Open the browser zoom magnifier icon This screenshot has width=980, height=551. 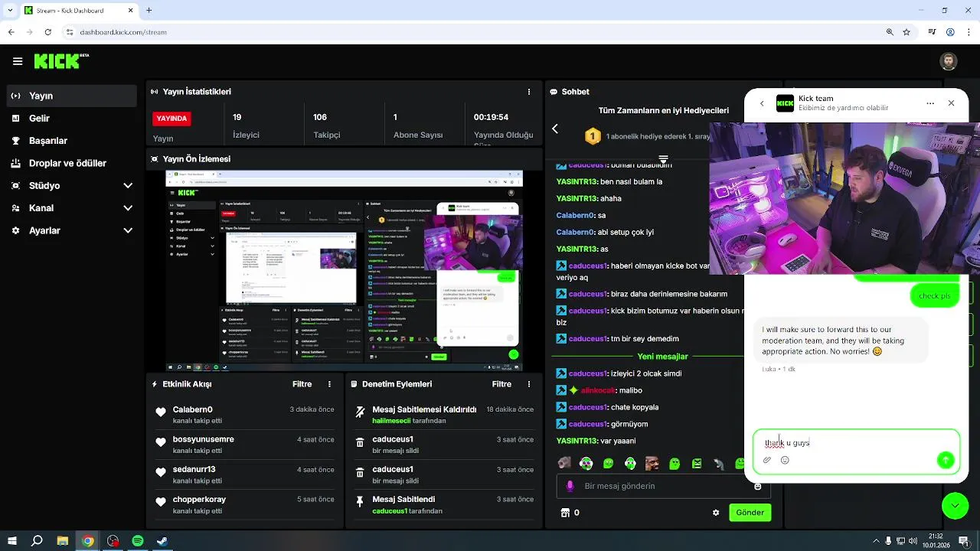pos(890,32)
